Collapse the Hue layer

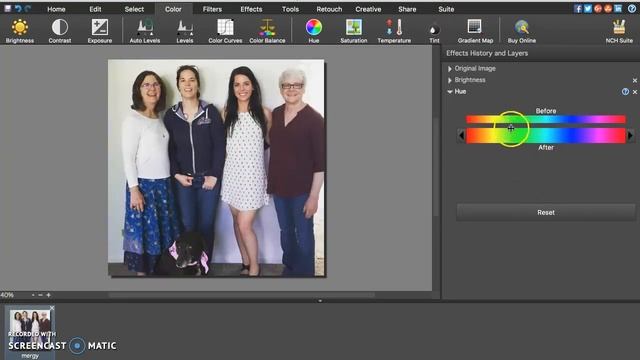pos(450,92)
